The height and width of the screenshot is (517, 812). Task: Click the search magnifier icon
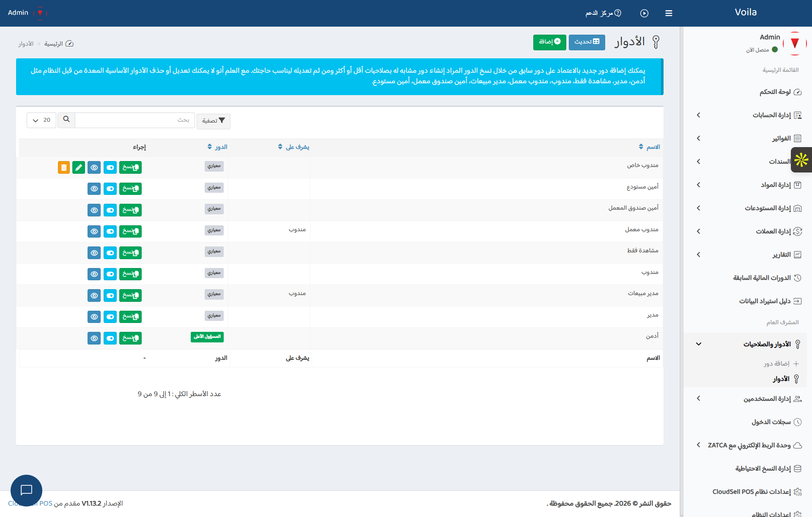[66, 120]
